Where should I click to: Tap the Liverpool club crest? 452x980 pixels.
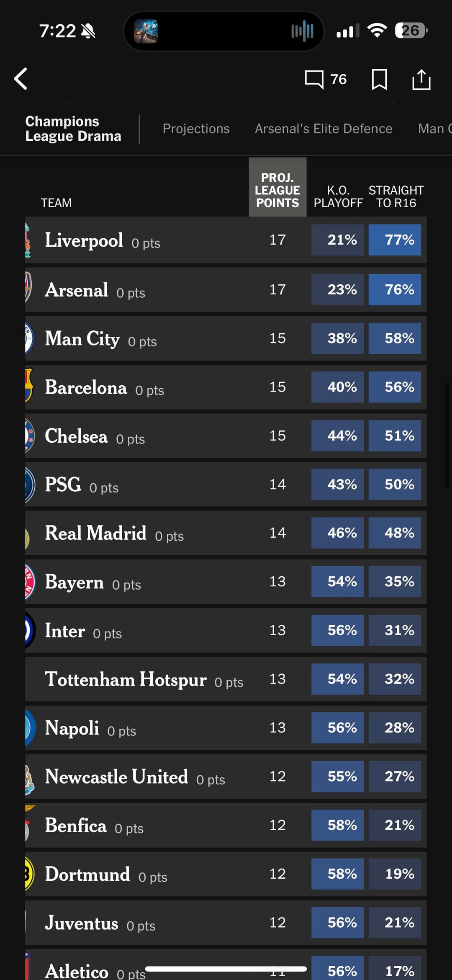tap(28, 240)
